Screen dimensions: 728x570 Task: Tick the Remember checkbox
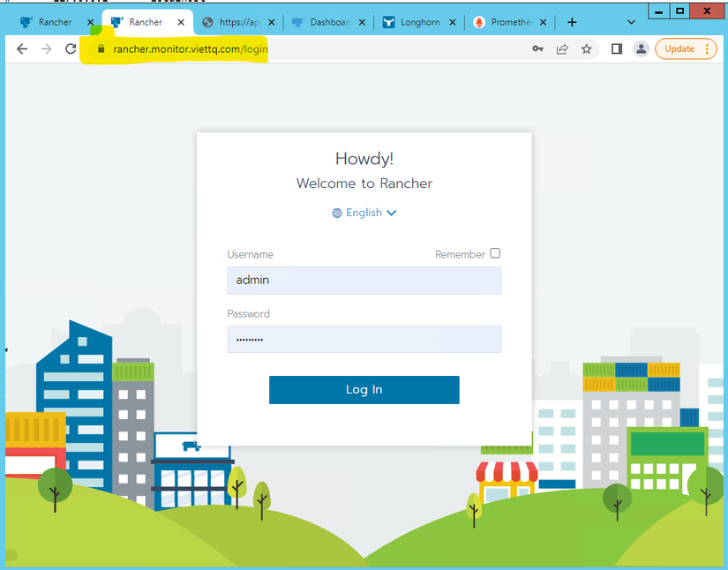[495, 253]
